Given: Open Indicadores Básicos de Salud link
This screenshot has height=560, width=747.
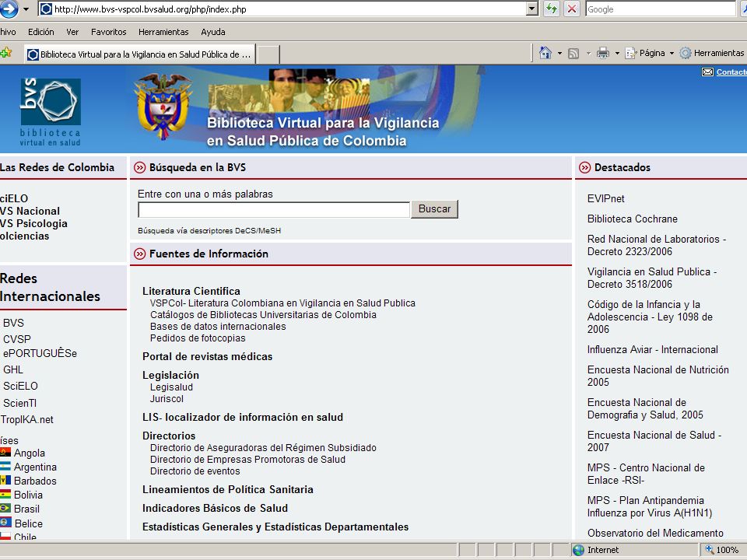Looking at the screenshot, I should pyautogui.click(x=215, y=508).
